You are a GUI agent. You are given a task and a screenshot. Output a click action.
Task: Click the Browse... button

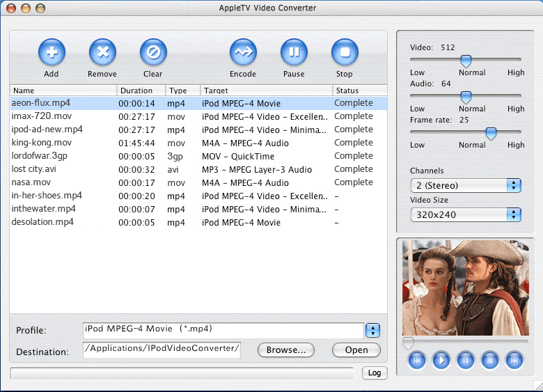pyautogui.click(x=286, y=350)
